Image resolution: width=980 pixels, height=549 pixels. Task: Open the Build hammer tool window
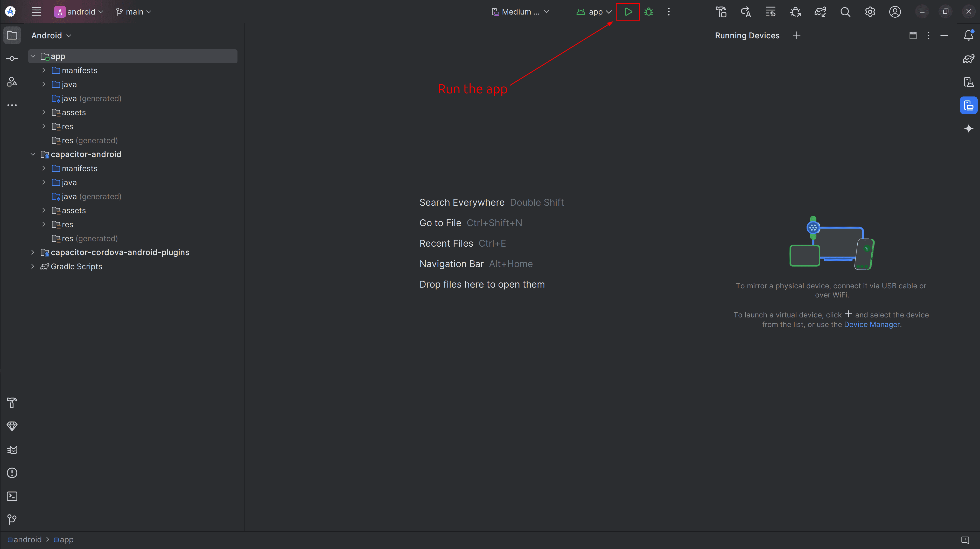click(12, 402)
